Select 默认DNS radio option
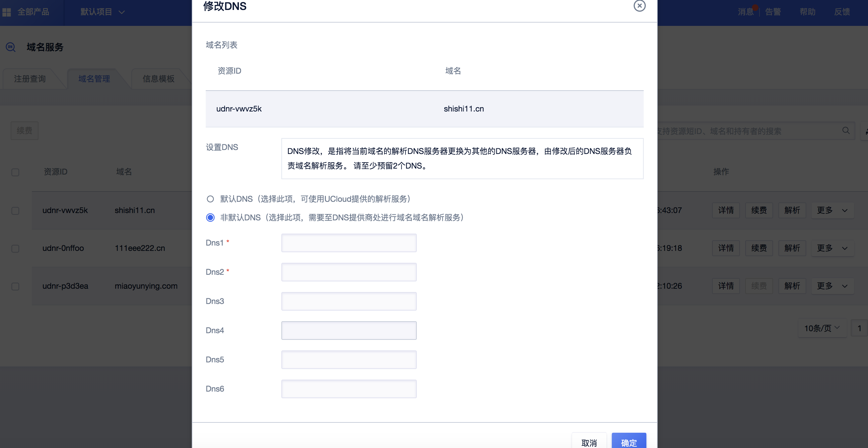The width and height of the screenshot is (868, 448). pos(210,199)
